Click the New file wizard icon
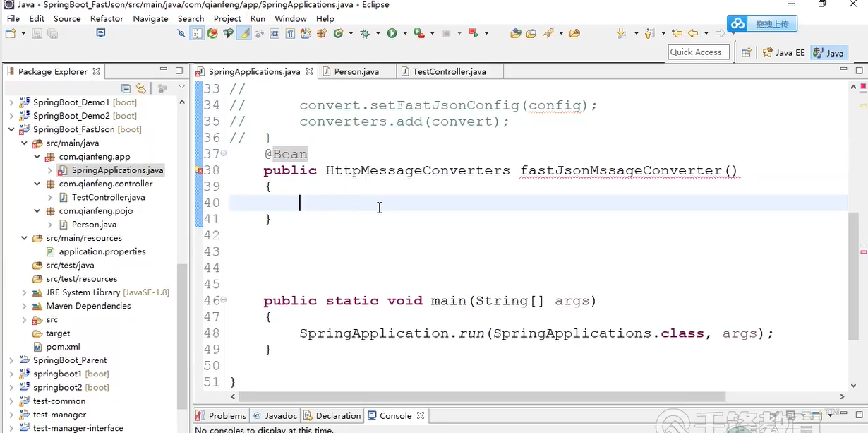The height and width of the screenshot is (433, 868). tap(11, 33)
